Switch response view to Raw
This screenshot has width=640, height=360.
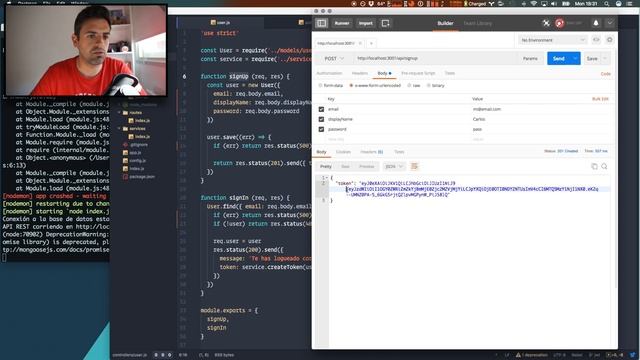[x=345, y=167]
